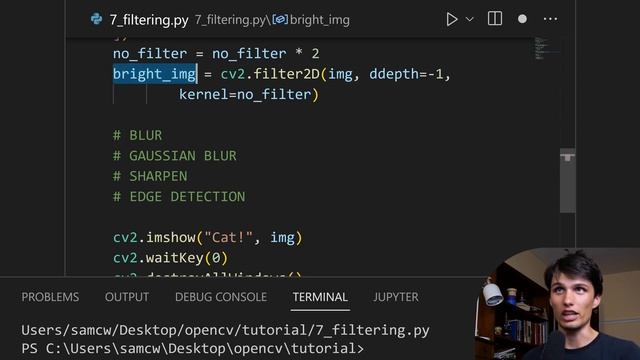Click kernel=no_filter argument
This screenshot has width=640, height=360.
(x=245, y=94)
